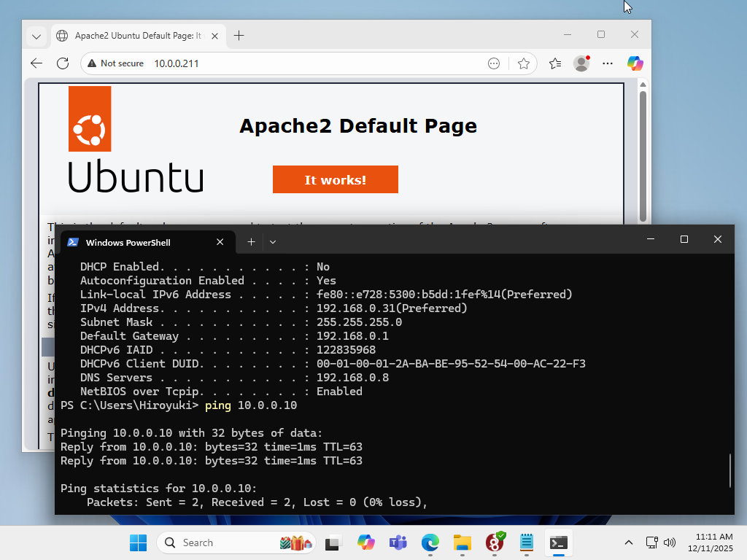Click the taskbar Search box
This screenshot has height=560, width=747.
pyautogui.click(x=219, y=542)
